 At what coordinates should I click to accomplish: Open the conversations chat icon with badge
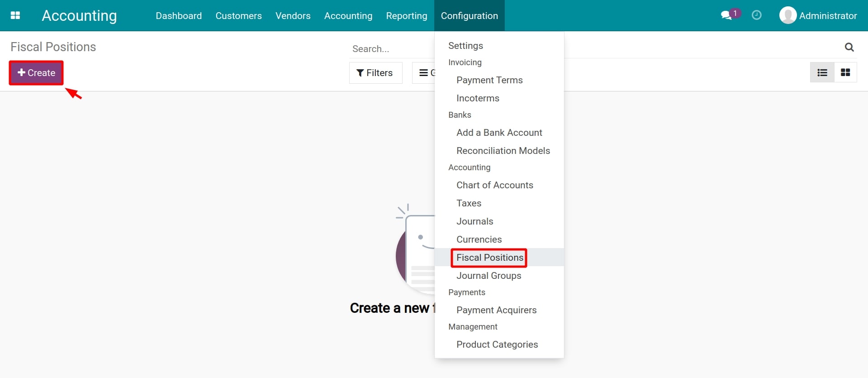(727, 15)
